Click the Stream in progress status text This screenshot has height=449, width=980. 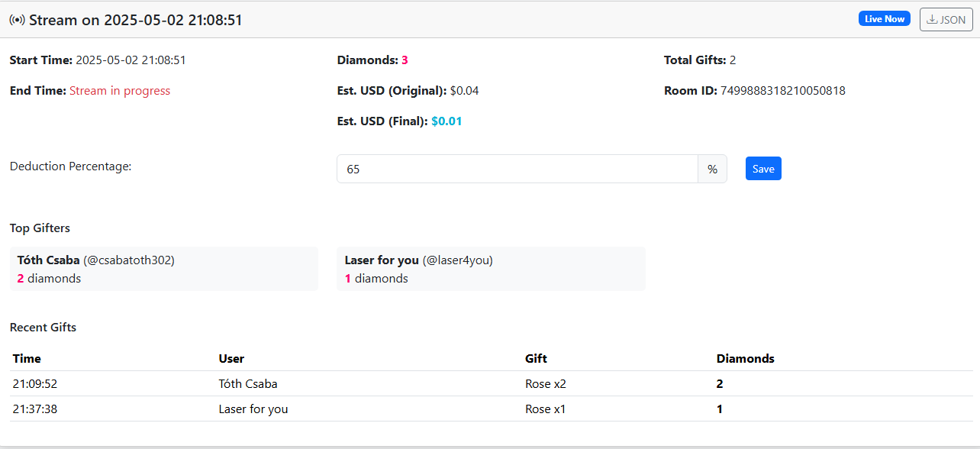[120, 91]
